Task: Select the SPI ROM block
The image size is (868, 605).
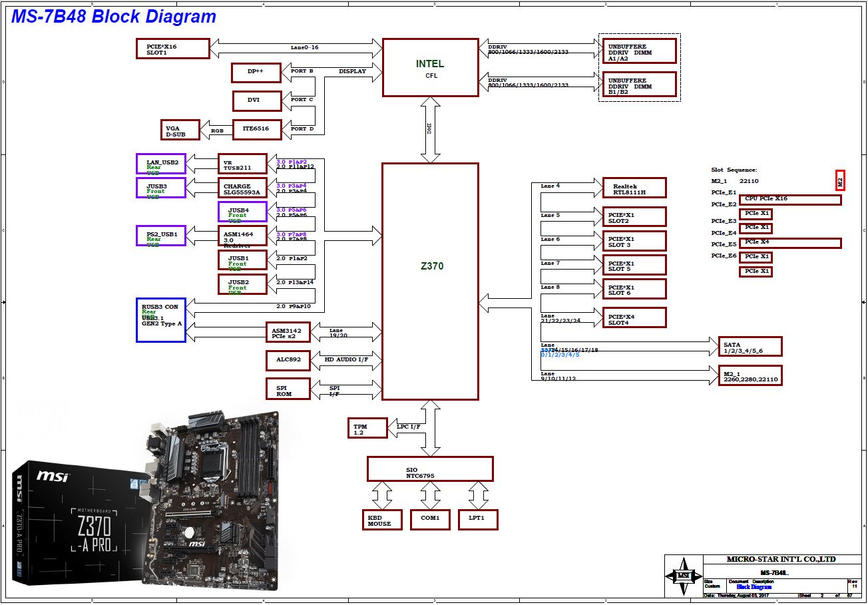Action: [x=288, y=389]
